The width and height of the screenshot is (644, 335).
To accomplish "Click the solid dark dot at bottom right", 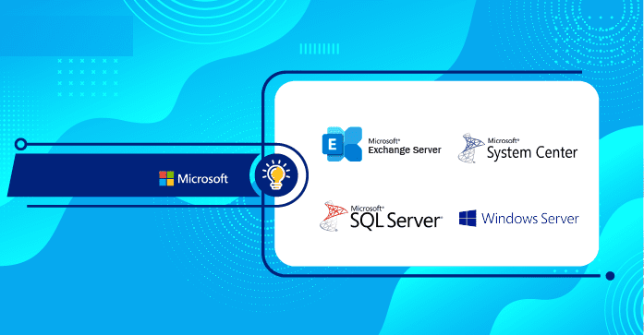I will (611, 276).
